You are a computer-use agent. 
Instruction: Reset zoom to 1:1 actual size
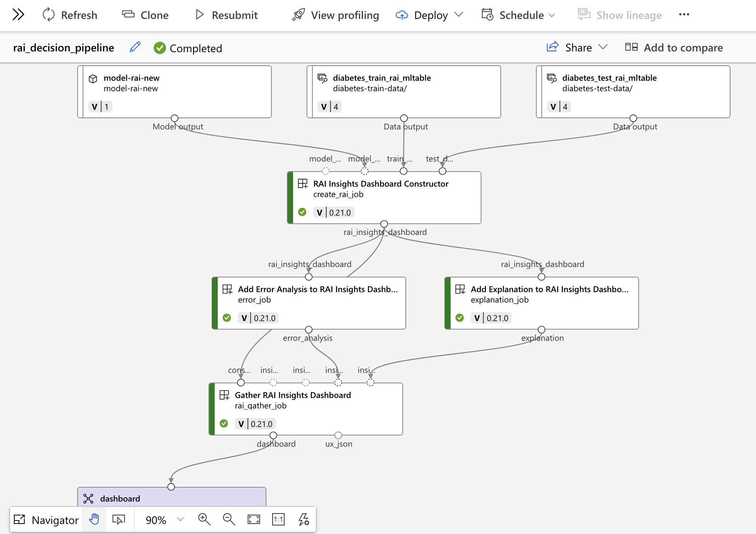pyautogui.click(x=278, y=519)
